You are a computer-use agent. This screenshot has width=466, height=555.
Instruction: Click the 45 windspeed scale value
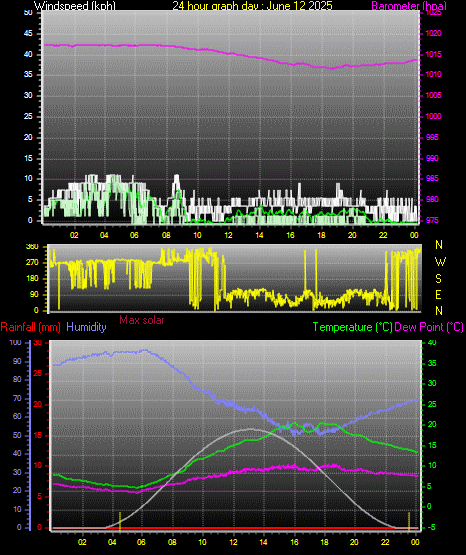click(x=28, y=34)
